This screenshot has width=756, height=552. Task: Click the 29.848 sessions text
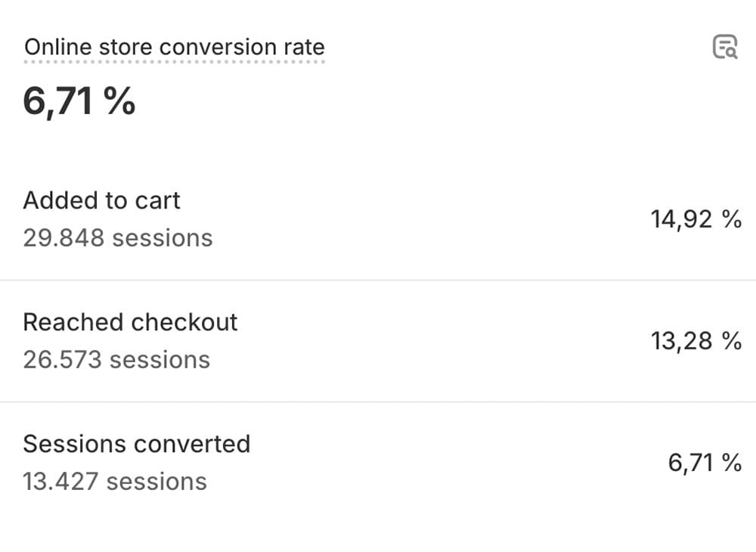(118, 237)
